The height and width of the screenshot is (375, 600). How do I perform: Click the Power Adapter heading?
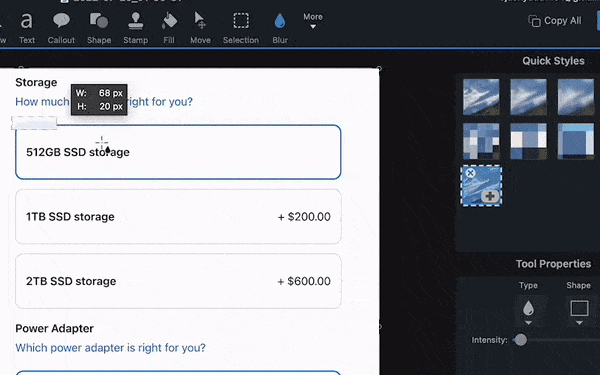point(54,328)
